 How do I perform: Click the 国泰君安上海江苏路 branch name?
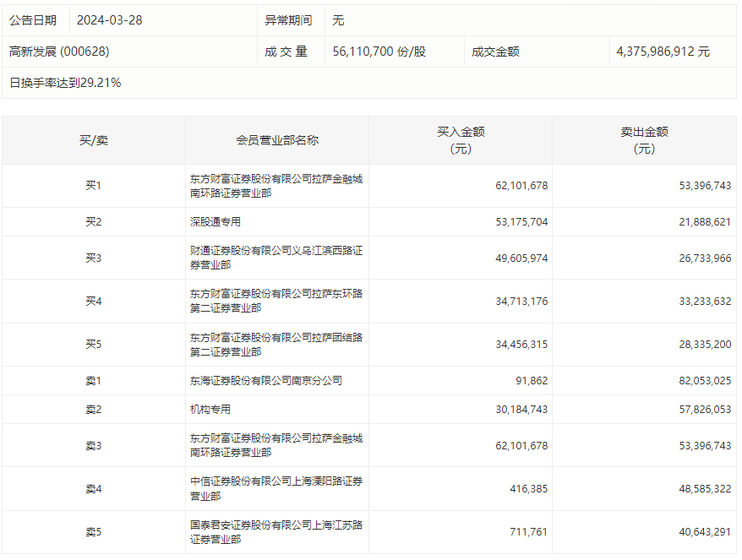276,531
